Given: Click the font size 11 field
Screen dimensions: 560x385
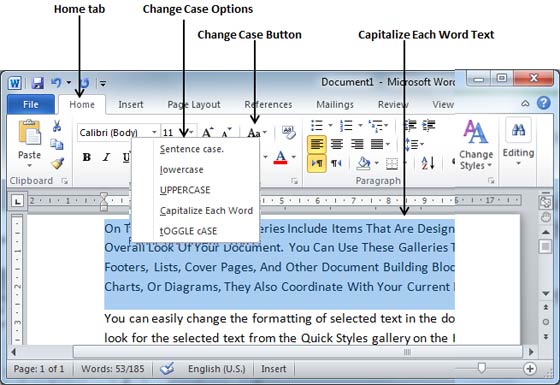Looking at the screenshot, I should (173, 132).
